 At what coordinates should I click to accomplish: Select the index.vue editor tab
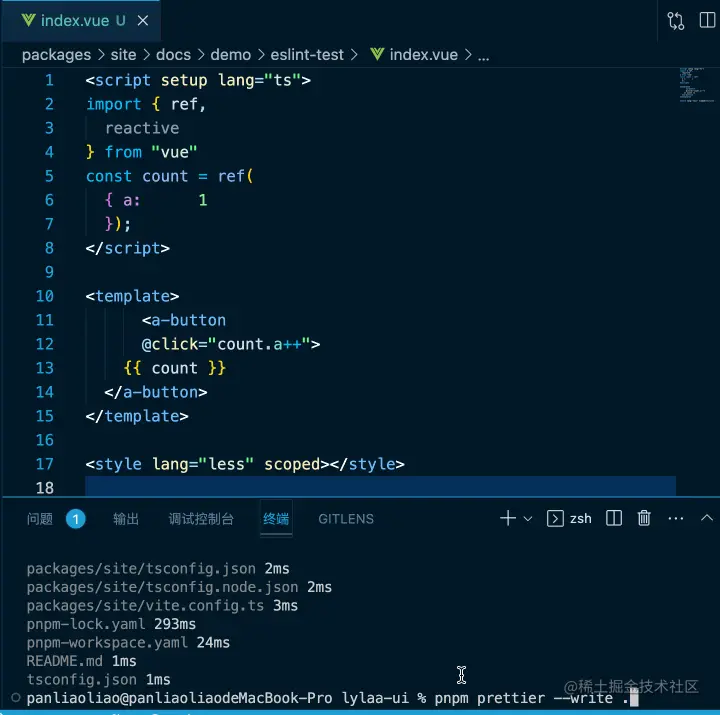81,21
